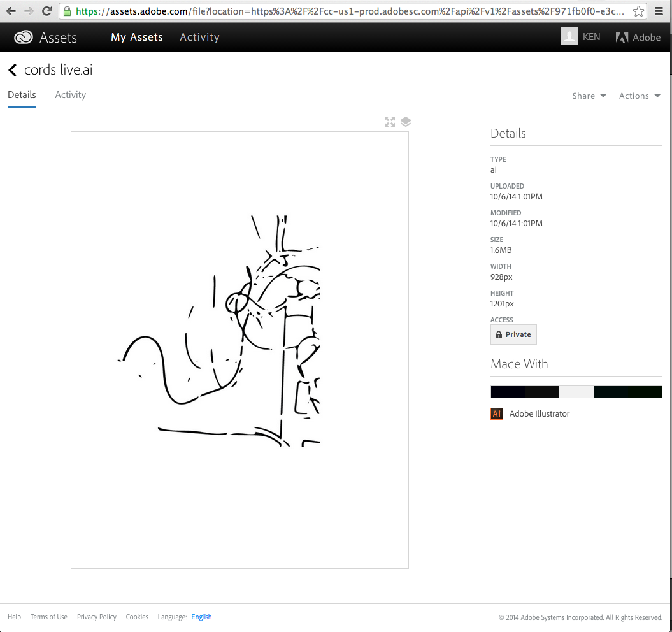Click the KEN user avatar

pos(569,36)
